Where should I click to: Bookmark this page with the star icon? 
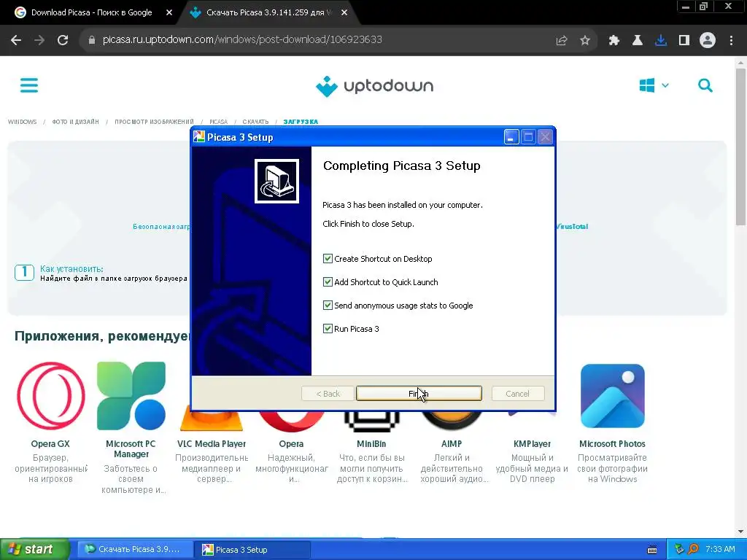[585, 41]
